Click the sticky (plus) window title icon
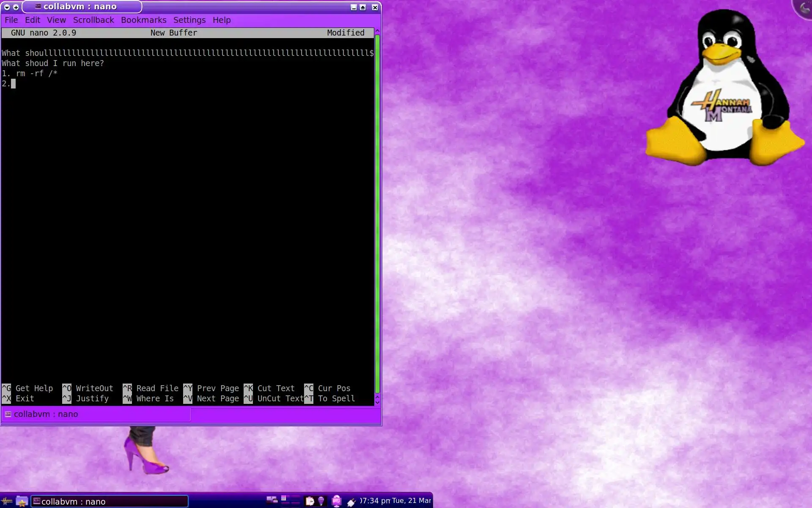Screen dimensions: 812x508 point(16,7)
